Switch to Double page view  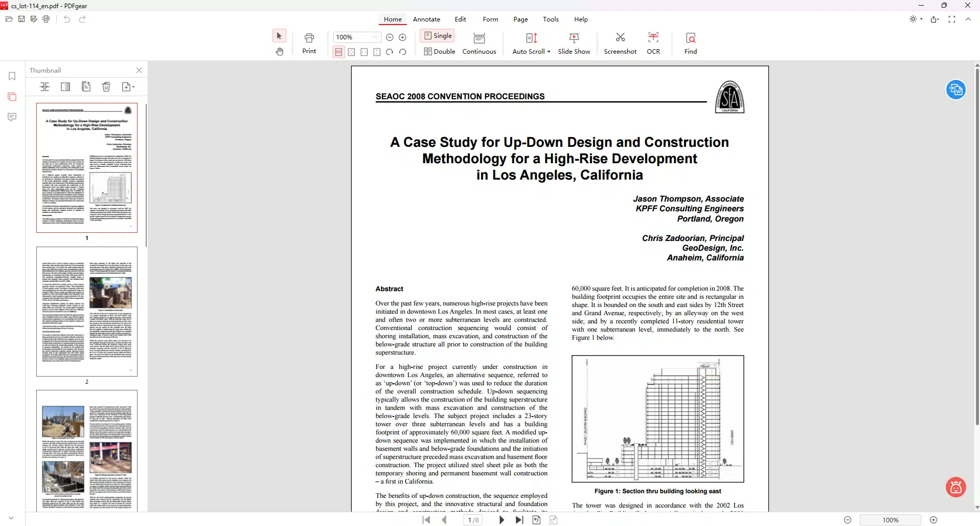pyautogui.click(x=439, y=51)
